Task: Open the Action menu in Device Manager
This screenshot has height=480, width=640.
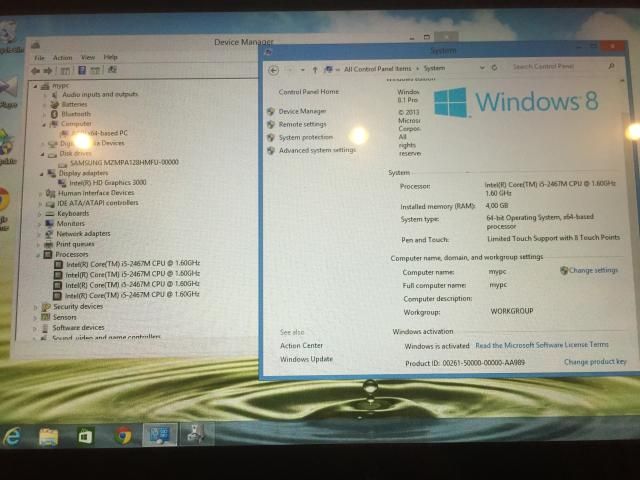Action: coord(62,58)
